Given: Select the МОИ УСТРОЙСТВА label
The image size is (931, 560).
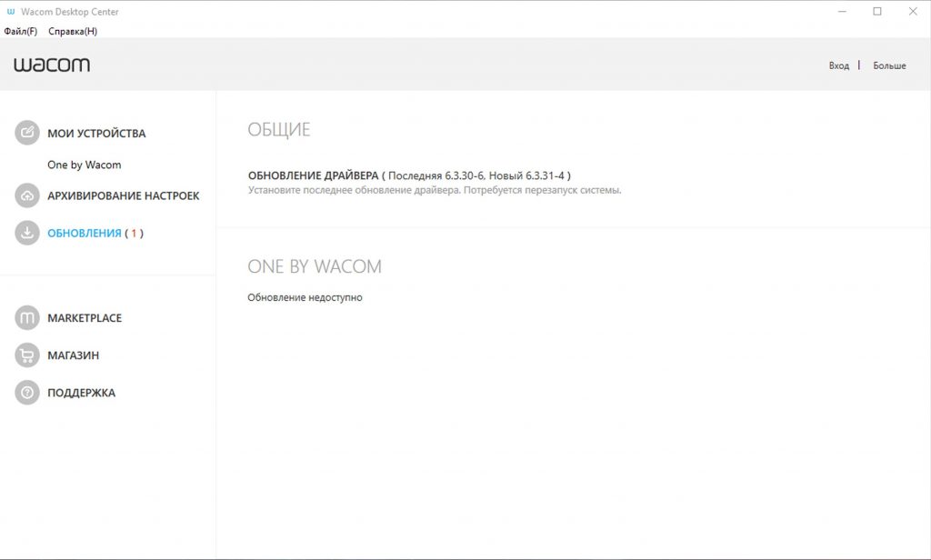Looking at the screenshot, I should tap(96, 134).
